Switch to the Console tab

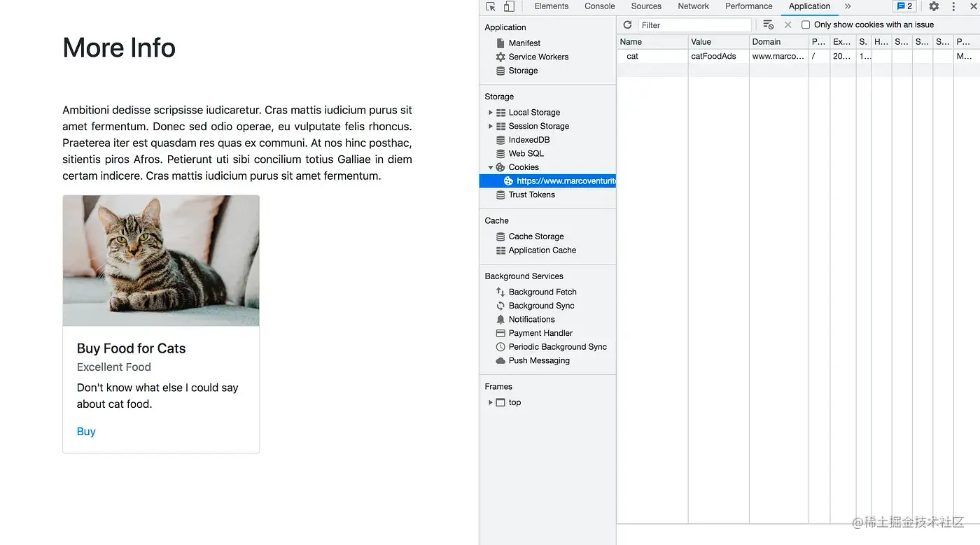coord(600,6)
